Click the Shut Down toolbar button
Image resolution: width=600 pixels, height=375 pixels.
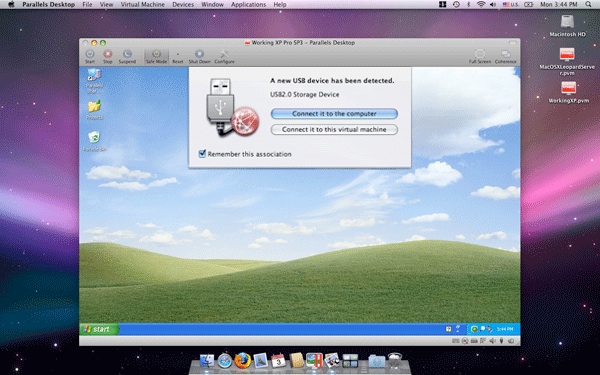[x=199, y=56]
